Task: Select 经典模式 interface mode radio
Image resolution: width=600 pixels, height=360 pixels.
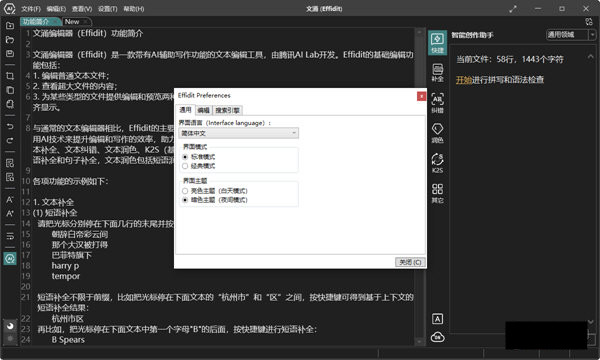Action: coord(185,166)
